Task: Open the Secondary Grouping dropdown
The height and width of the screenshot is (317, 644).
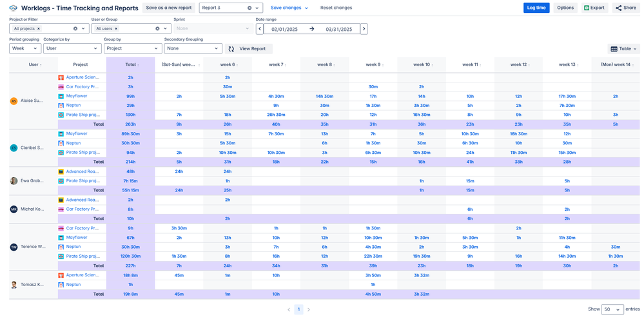Action: [x=193, y=48]
